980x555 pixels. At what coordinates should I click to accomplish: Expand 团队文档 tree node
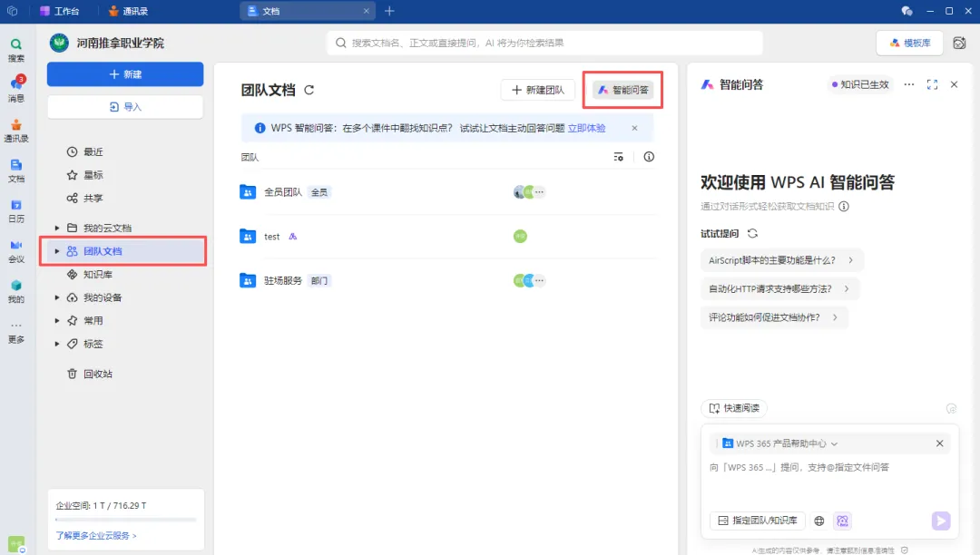[57, 251]
